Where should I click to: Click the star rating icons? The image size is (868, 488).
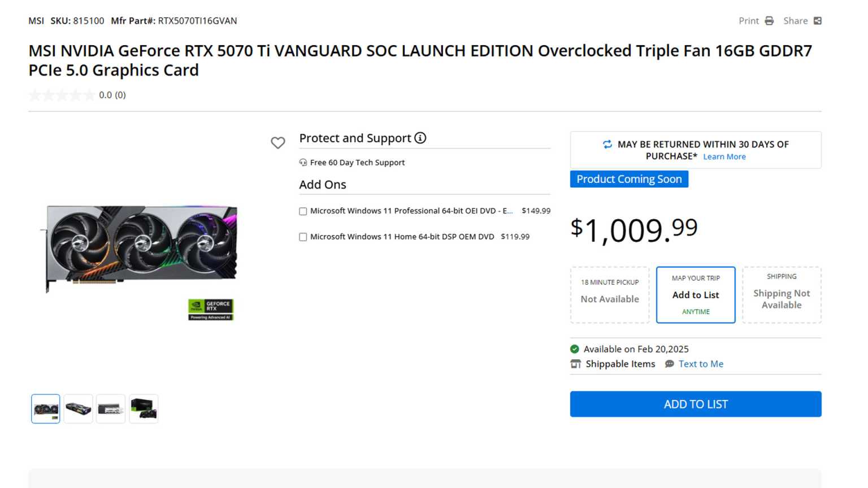[62, 95]
